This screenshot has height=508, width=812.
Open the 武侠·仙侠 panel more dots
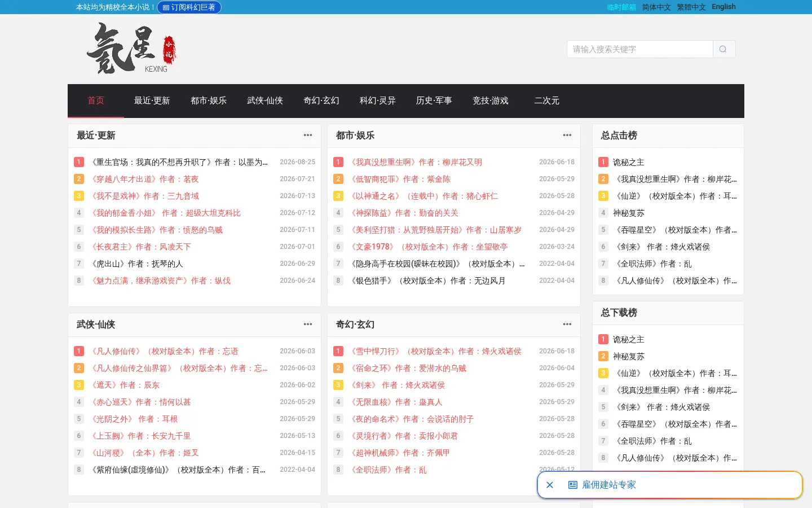click(x=308, y=325)
